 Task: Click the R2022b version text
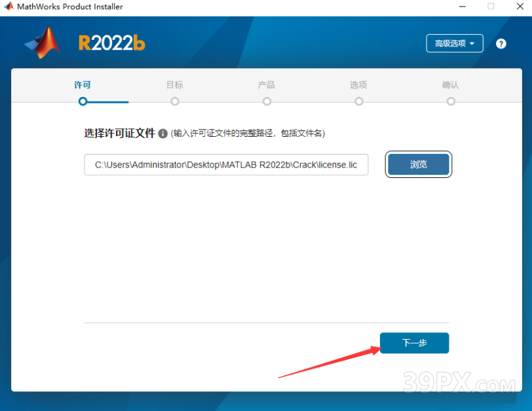click(x=112, y=43)
